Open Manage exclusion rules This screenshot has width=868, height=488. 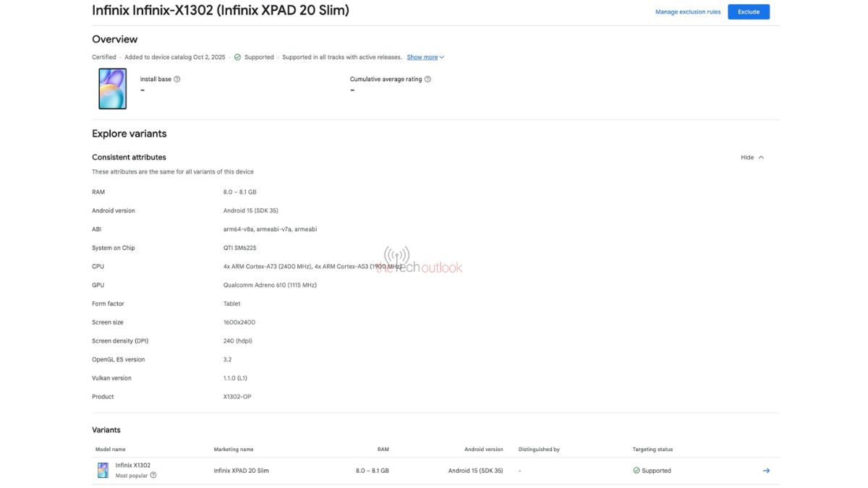click(689, 12)
